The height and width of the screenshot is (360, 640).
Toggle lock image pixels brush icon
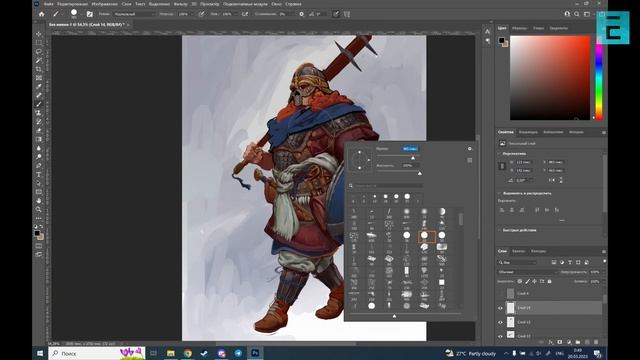(x=527, y=281)
